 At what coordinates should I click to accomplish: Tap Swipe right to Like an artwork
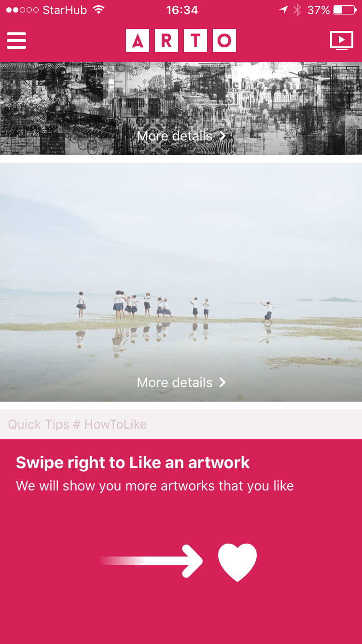tap(133, 462)
